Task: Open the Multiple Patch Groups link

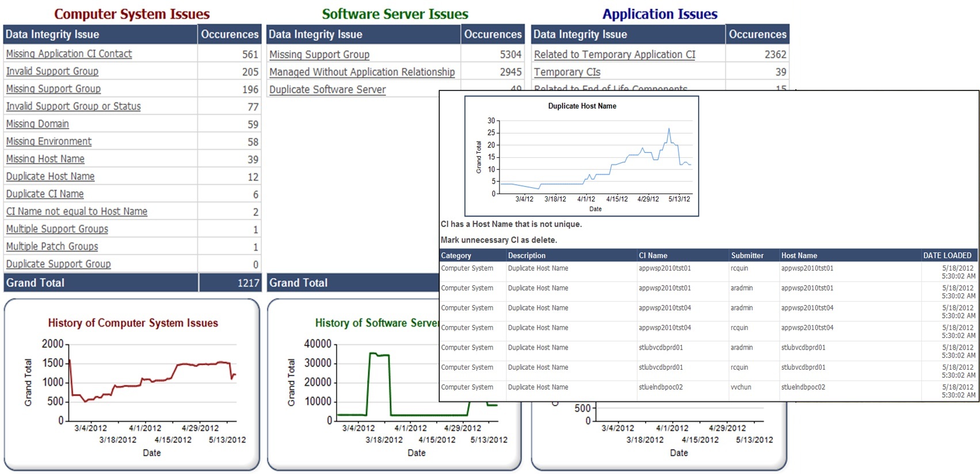Action: pos(52,247)
